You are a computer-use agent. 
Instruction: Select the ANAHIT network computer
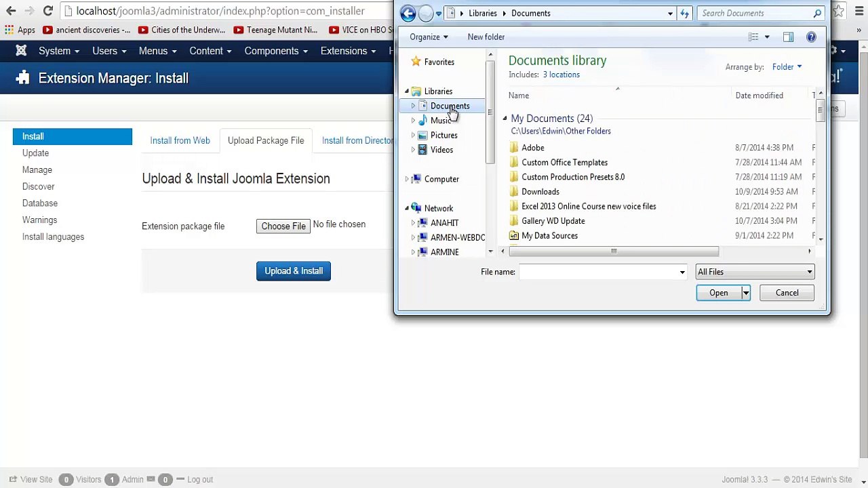coord(438,223)
